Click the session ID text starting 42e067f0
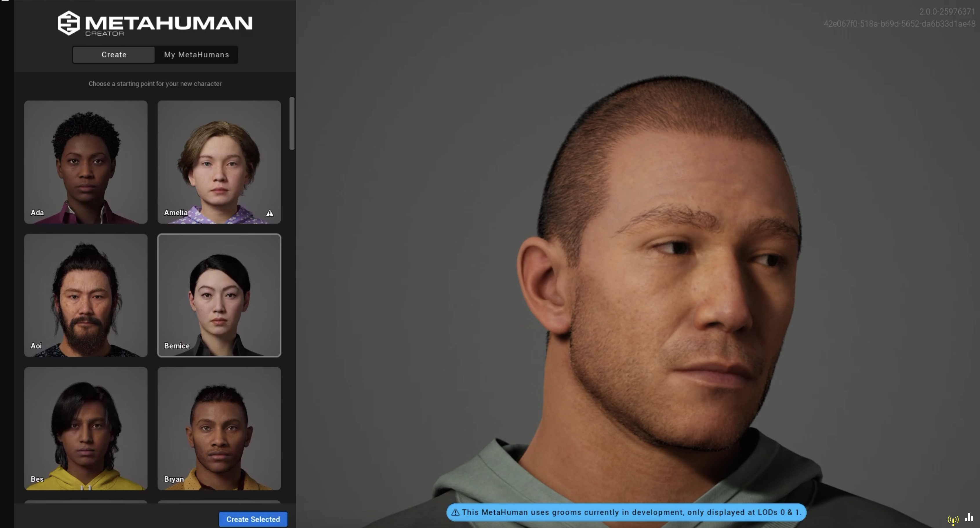 click(x=899, y=23)
